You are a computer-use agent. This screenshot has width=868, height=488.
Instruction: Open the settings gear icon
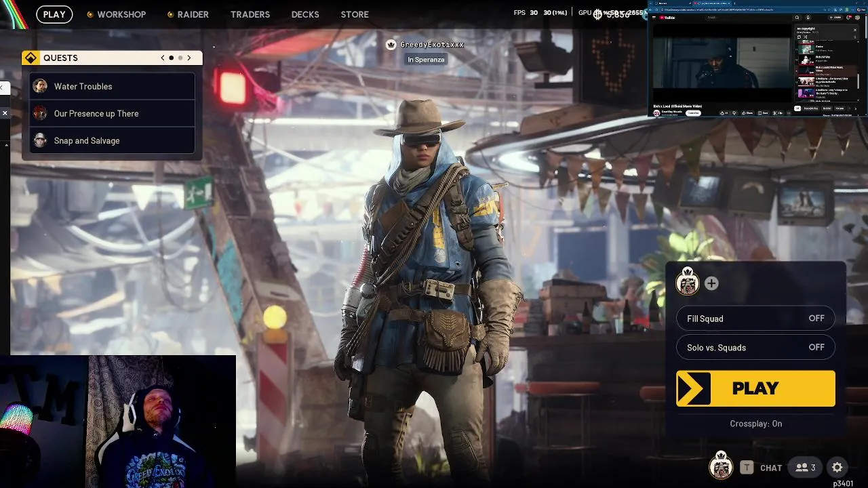tap(837, 468)
